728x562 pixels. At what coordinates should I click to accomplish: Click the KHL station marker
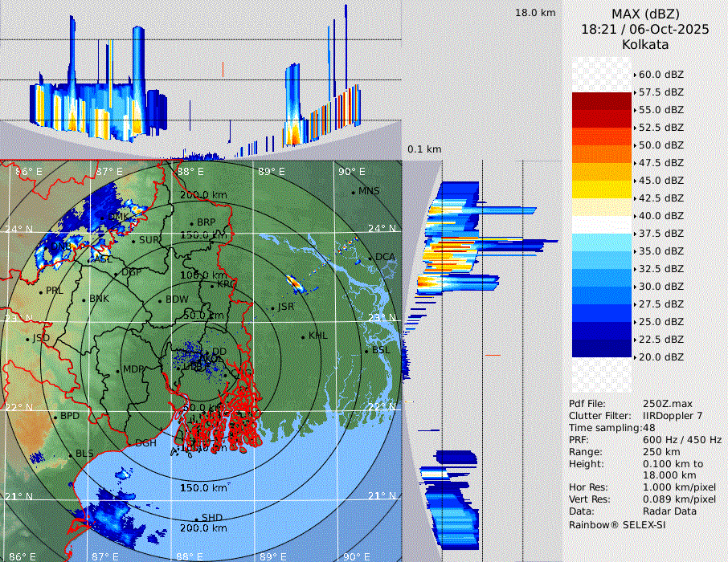303,336
